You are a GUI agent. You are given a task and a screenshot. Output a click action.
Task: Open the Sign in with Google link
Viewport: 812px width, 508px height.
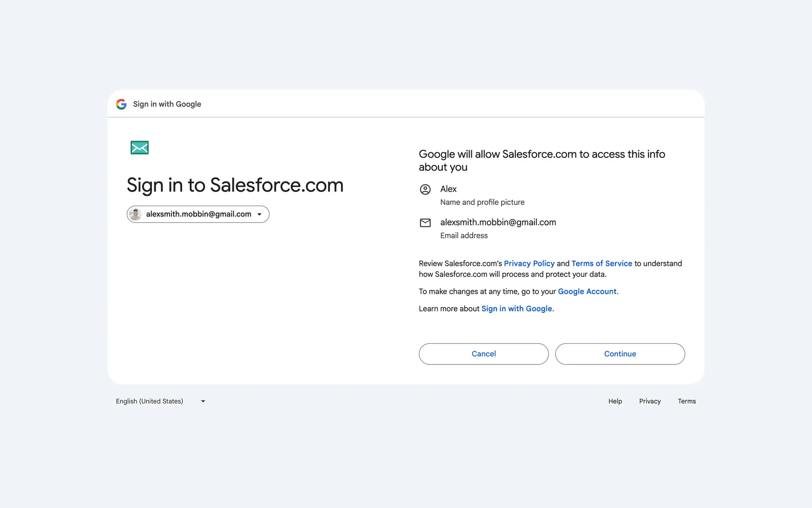tap(516, 309)
